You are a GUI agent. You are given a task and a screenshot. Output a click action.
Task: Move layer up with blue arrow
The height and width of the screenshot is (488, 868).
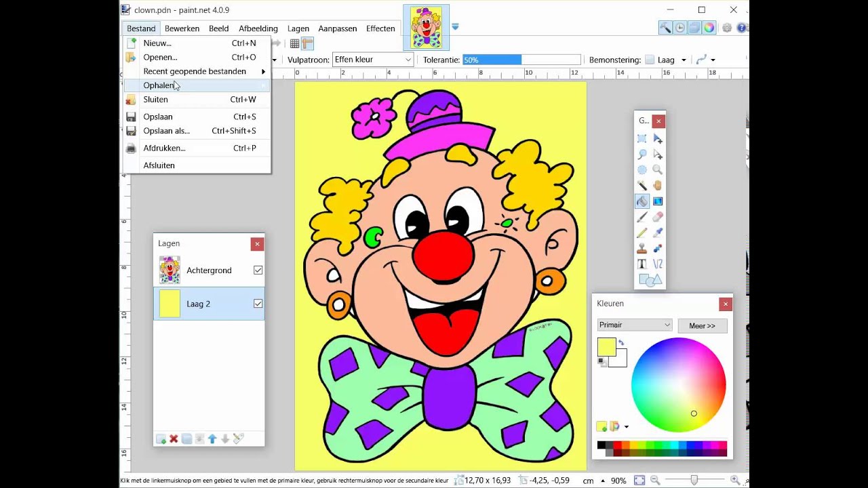(212, 439)
